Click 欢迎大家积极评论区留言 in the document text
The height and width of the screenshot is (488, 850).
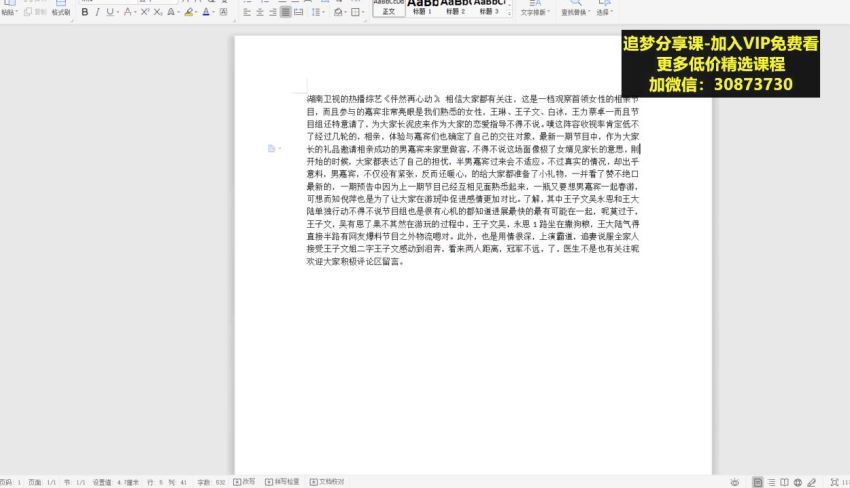355,261
